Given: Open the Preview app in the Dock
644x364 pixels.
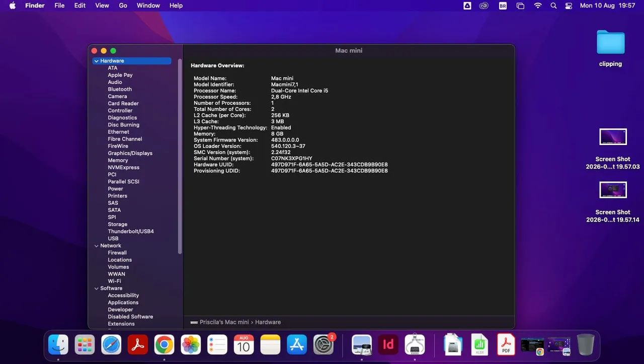Looking at the screenshot, I should coord(362,345).
